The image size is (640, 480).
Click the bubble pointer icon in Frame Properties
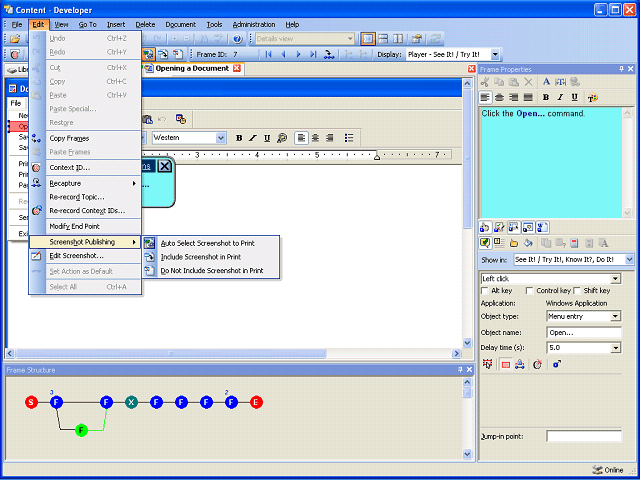(x=513, y=243)
